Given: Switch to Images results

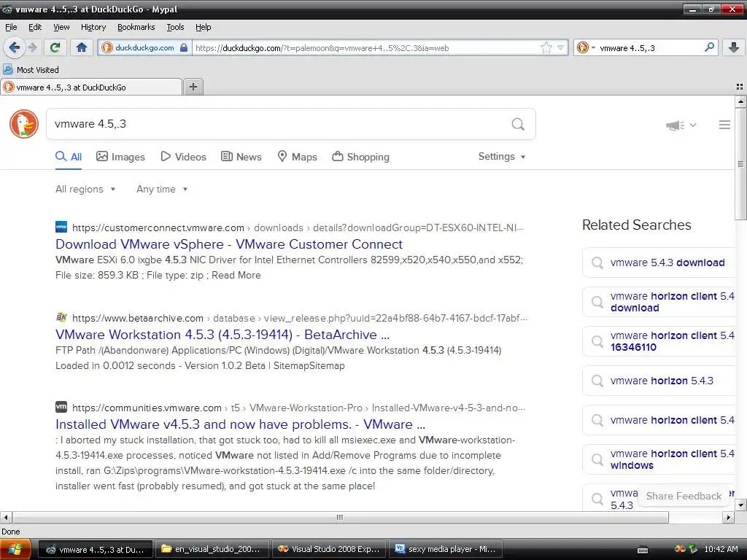Looking at the screenshot, I should click(x=120, y=157).
